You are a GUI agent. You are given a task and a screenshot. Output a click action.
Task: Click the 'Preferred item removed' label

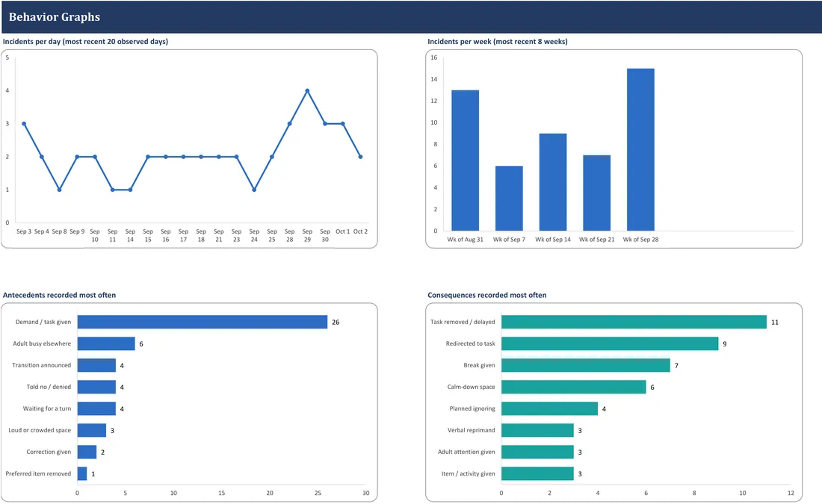pos(38,473)
